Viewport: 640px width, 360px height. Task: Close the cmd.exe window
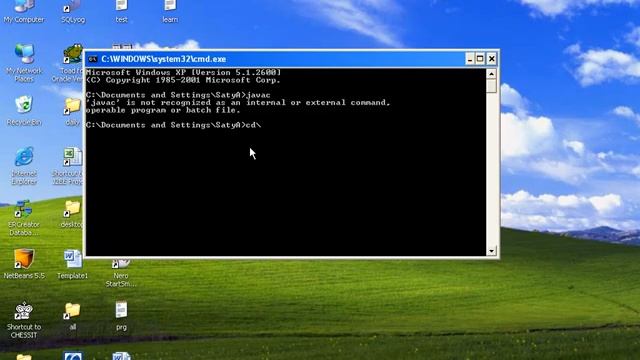pyautogui.click(x=492, y=59)
